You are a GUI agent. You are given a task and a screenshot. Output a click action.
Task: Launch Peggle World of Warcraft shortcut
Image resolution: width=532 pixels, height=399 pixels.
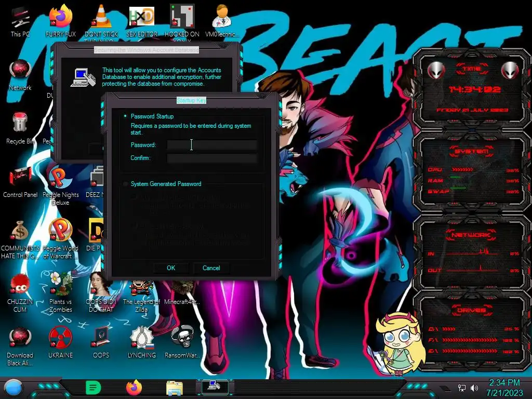tap(60, 239)
